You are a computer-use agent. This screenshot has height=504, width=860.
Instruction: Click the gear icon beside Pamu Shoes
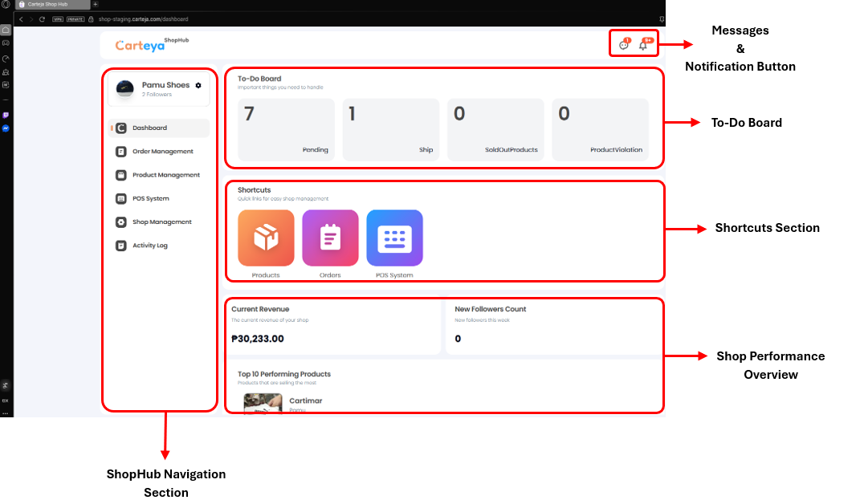click(x=198, y=85)
